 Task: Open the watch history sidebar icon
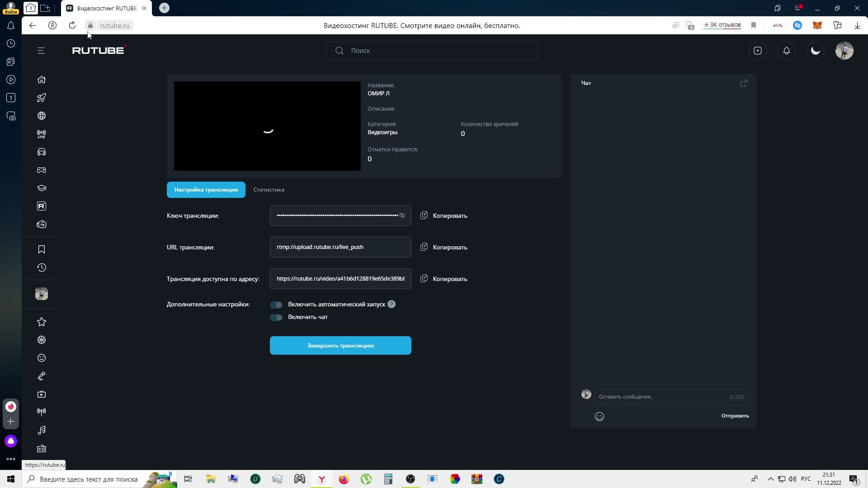41,267
